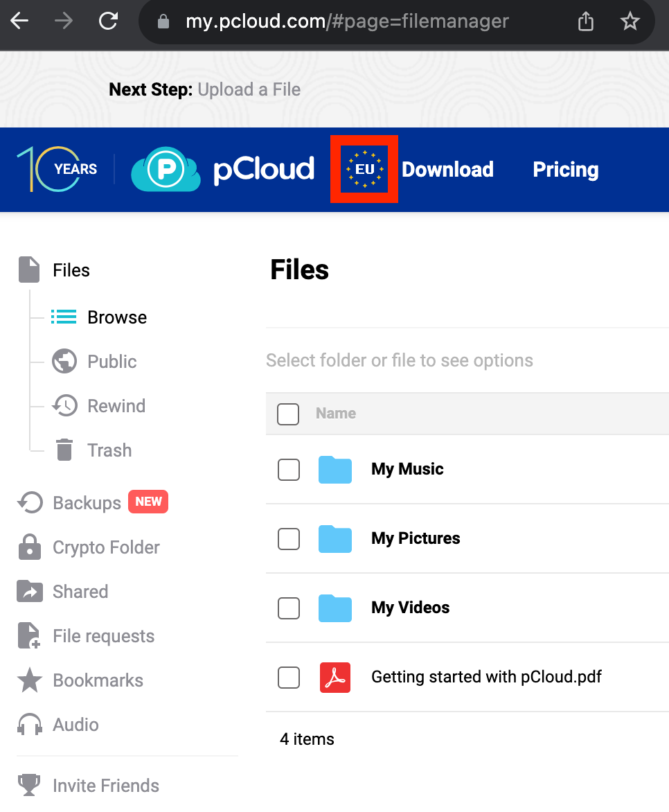This screenshot has width=669, height=812.
Task: Select the Shared folder icon
Action: (x=29, y=591)
